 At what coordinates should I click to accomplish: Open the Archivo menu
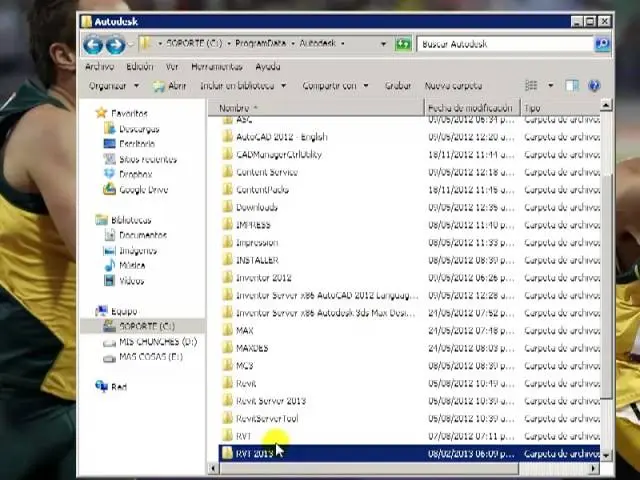(x=99, y=67)
